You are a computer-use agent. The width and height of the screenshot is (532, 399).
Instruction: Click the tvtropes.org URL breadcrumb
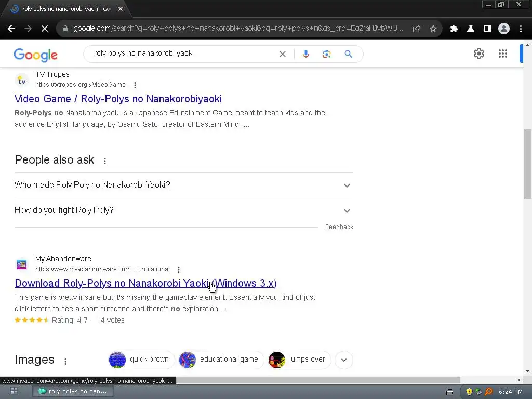coord(81,85)
